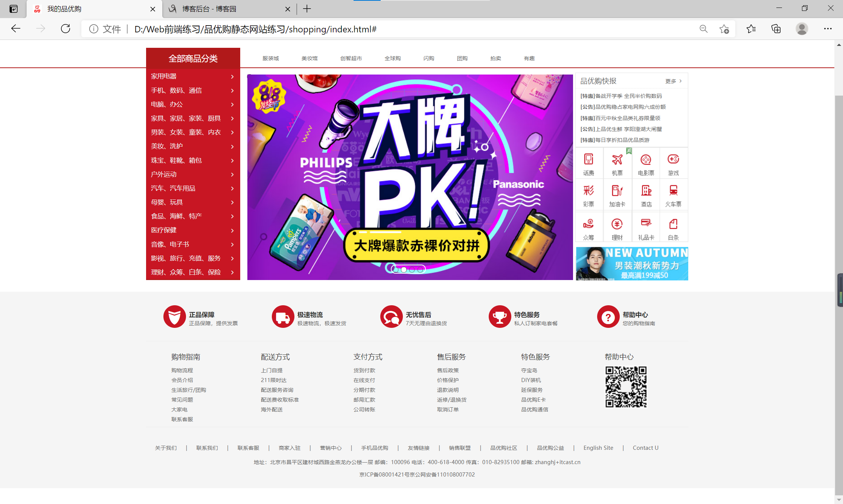Screen dimensions: 843x504
Task: Expand the 更多 arrow in 品优购快报
Action: click(680, 81)
